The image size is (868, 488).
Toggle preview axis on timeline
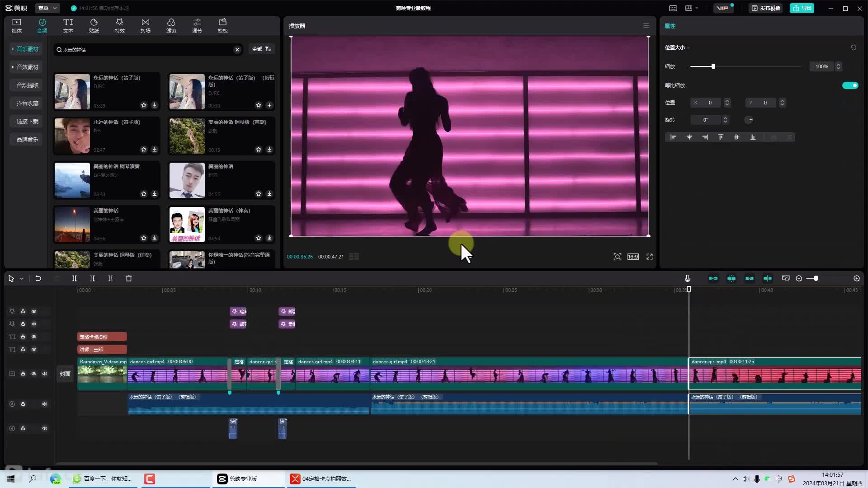tap(768, 278)
